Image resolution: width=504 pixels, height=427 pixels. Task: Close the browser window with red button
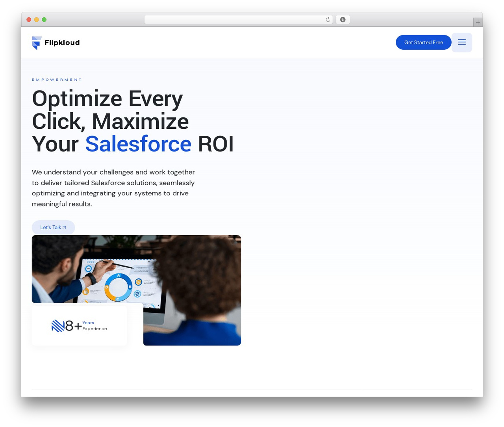[x=29, y=20]
